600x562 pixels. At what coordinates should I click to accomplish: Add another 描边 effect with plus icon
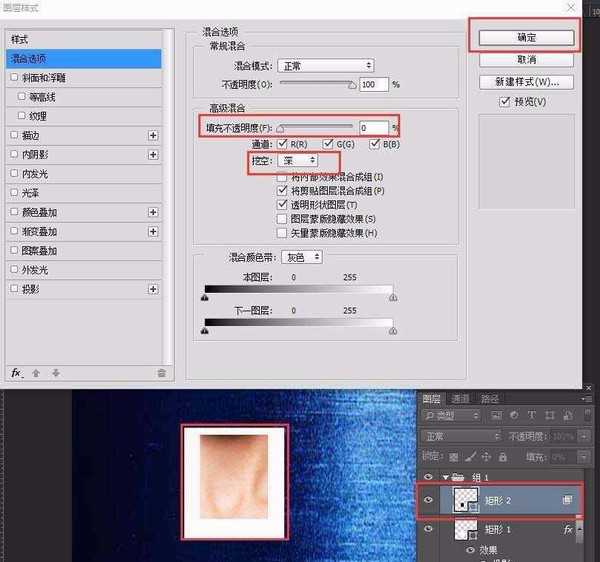(153, 135)
